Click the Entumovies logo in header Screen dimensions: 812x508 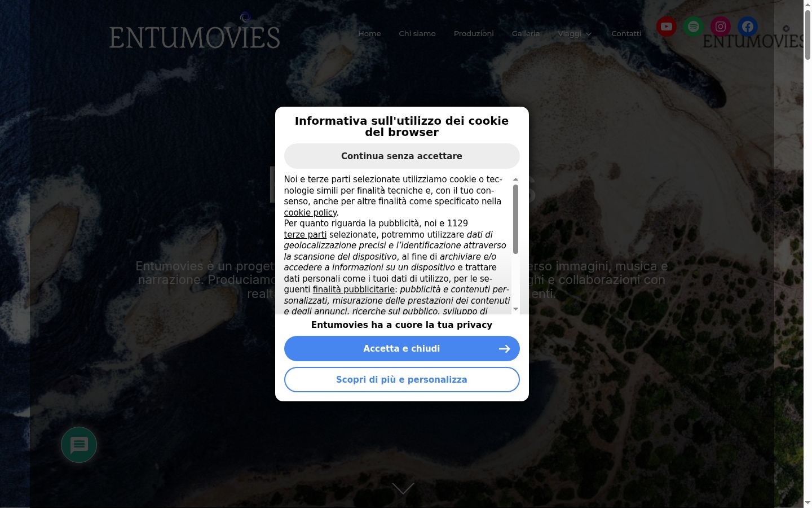[195, 32]
